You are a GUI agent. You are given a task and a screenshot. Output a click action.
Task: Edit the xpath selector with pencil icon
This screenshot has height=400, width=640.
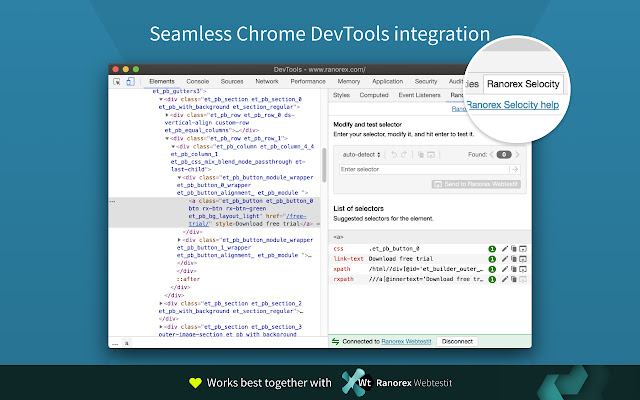pos(505,269)
